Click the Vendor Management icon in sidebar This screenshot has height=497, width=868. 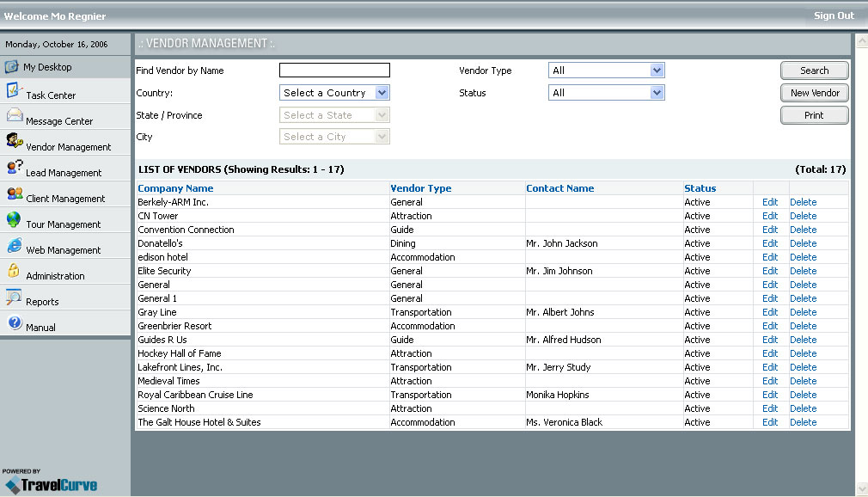point(15,141)
